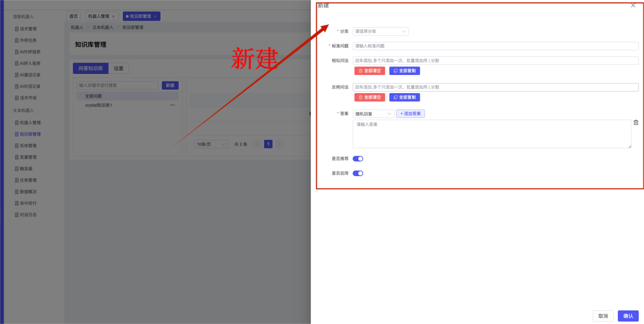Click the 触发器 sidebar icon

[17, 169]
